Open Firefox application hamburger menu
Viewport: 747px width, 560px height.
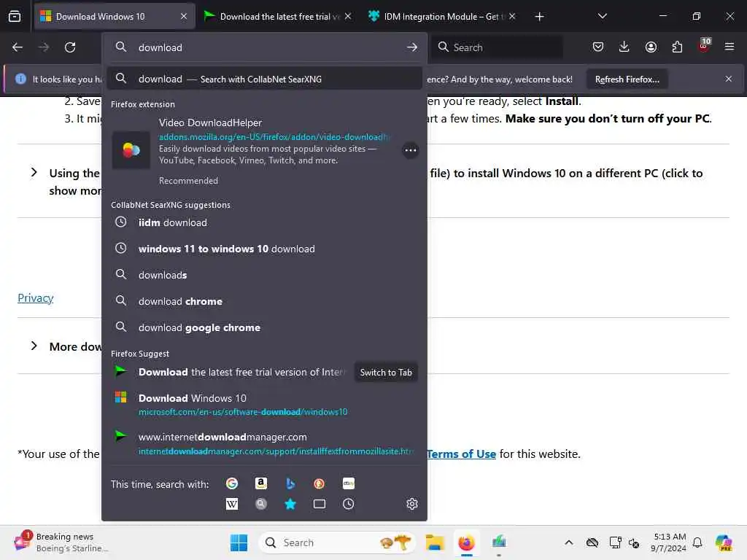(729, 47)
